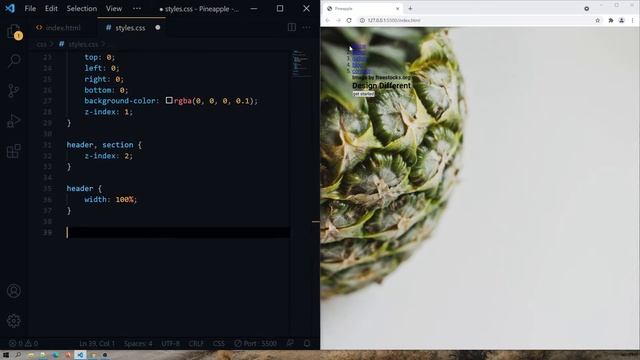Open editor More Actions ellipsis

tap(307, 27)
